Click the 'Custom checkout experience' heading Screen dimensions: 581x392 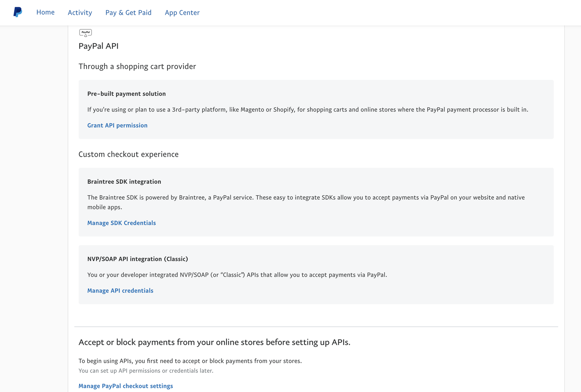pos(129,154)
